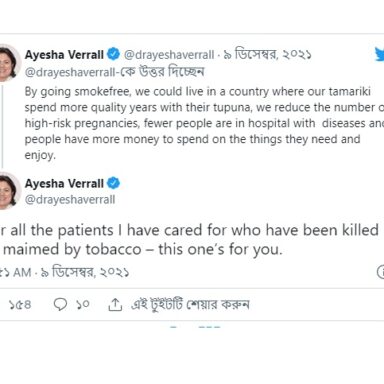Open the ৯ ডিসেম্বর, ২০২১ date in the top header
The height and width of the screenshot is (384, 384).
267,54
